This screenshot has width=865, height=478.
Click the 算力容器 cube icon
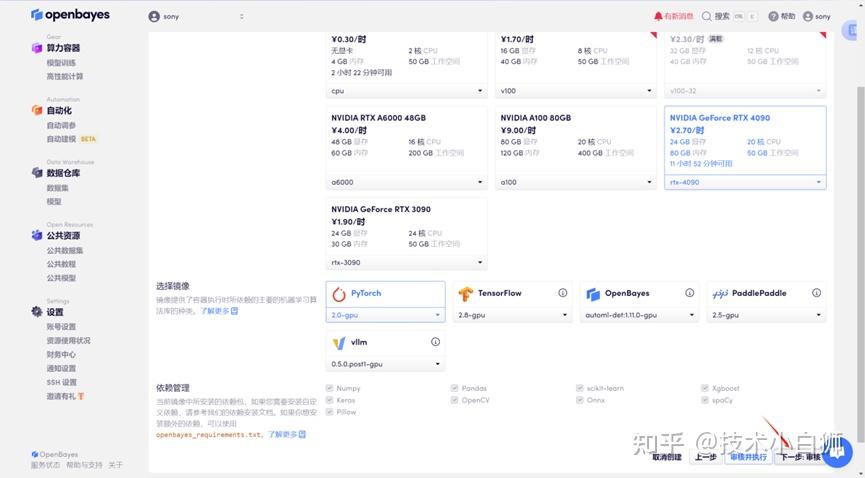point(37,48)
